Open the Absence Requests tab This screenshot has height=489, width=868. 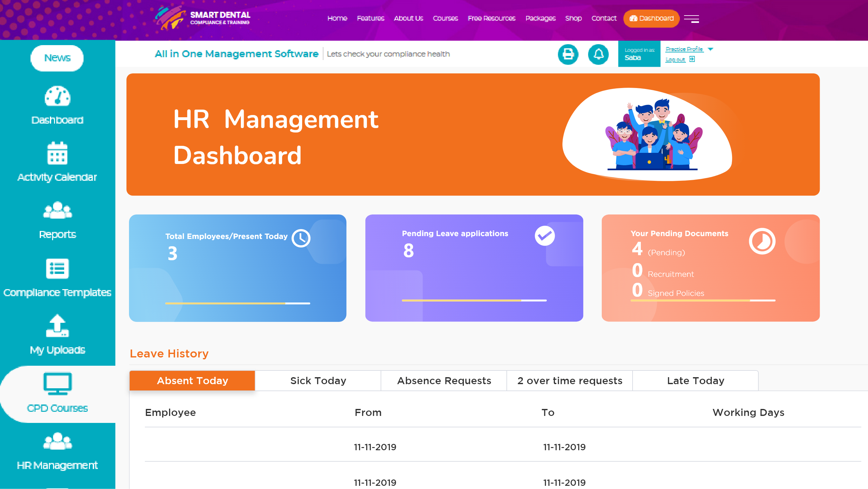click(444, 380)
